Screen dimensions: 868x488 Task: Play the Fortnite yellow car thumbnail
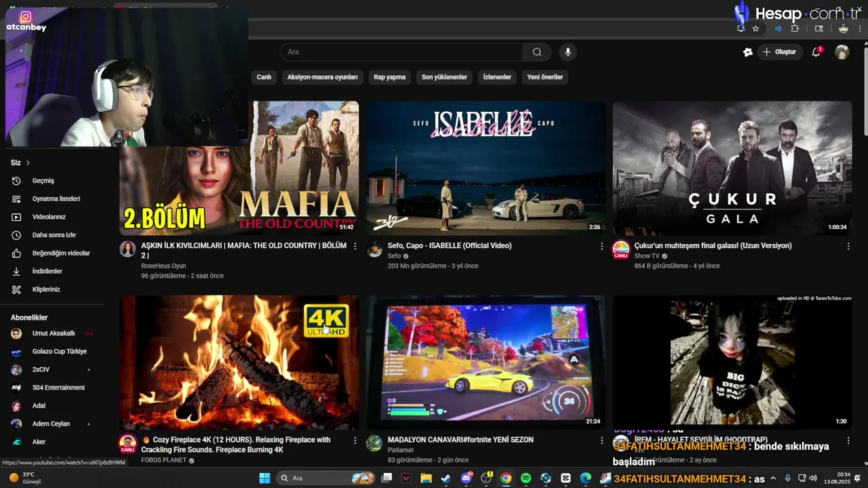point(486,362)
